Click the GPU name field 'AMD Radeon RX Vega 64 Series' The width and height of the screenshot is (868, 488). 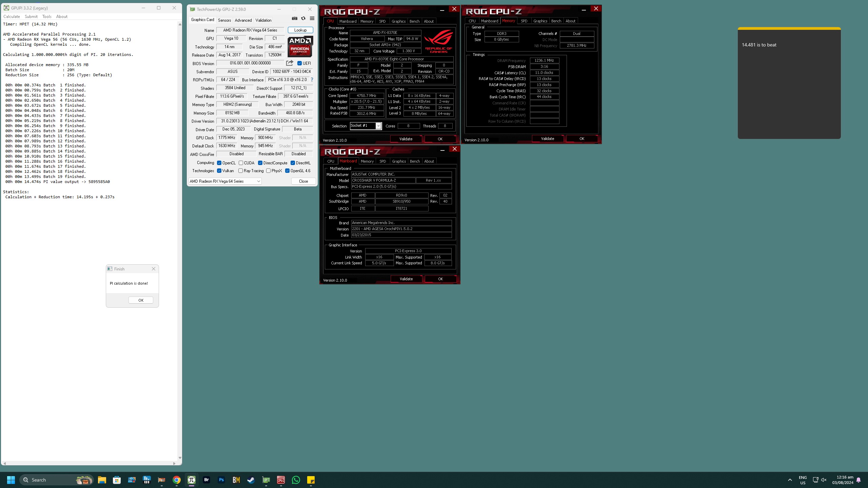[x=250, y=30]
